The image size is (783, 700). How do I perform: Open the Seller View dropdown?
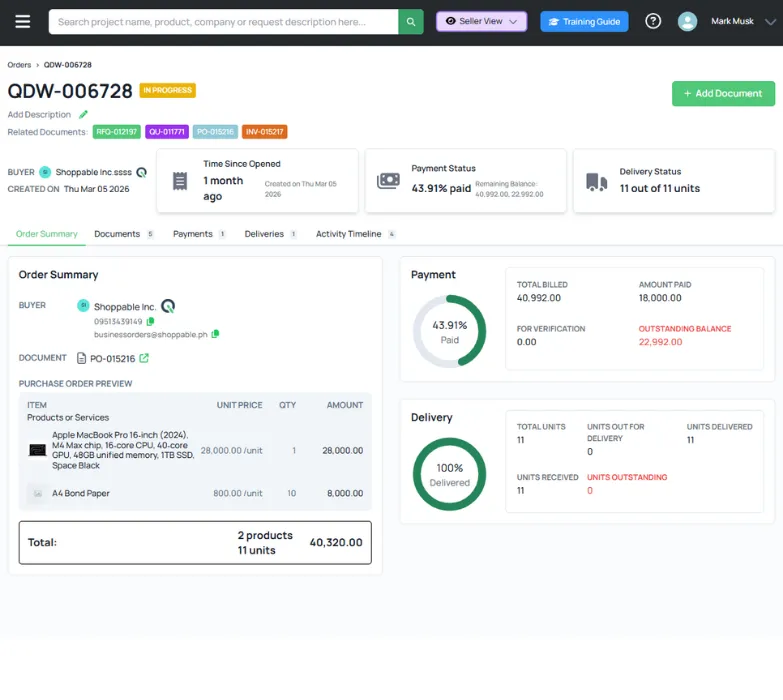481,21
